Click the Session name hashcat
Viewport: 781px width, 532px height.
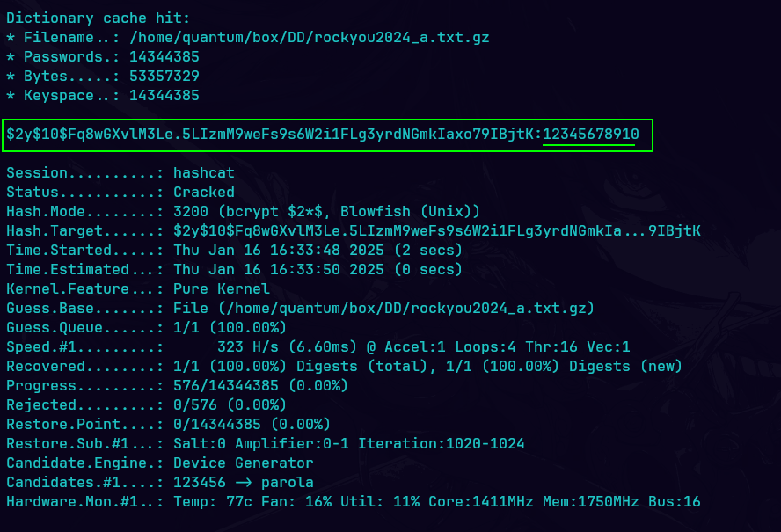pos(203,172)
